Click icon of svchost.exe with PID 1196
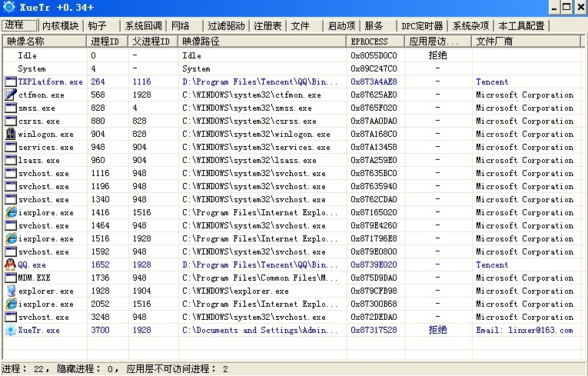This screenshot has width=588, height=376. 11,187
